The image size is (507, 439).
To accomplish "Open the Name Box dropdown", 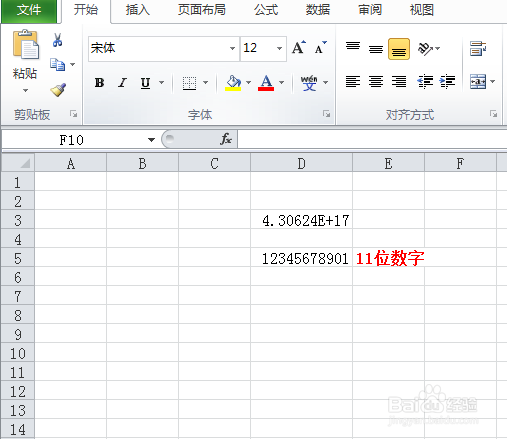I will pyautogui.click(x=151, y=140).
